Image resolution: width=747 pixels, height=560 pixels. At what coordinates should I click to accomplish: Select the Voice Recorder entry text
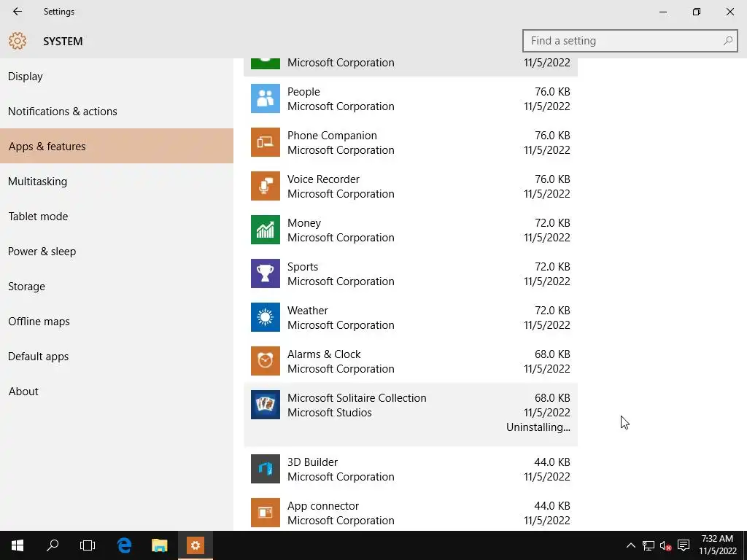point(323,179)
